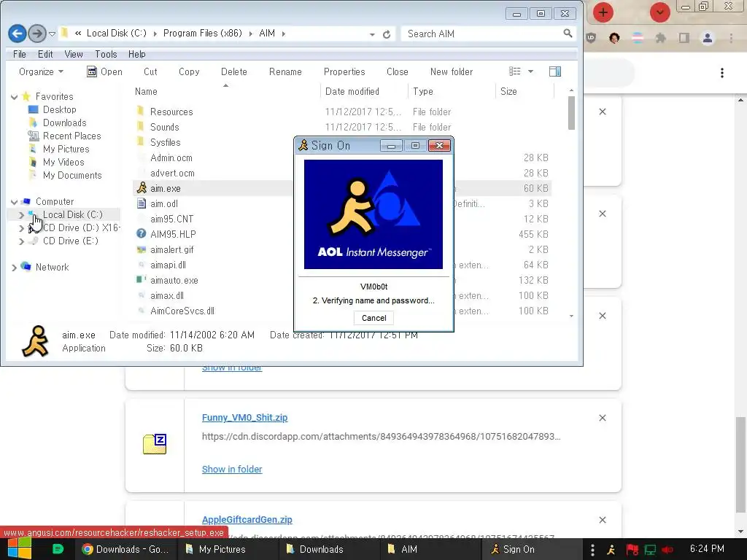Open the Funny_VM0_Shit.zip download link

tap(245, 418)
